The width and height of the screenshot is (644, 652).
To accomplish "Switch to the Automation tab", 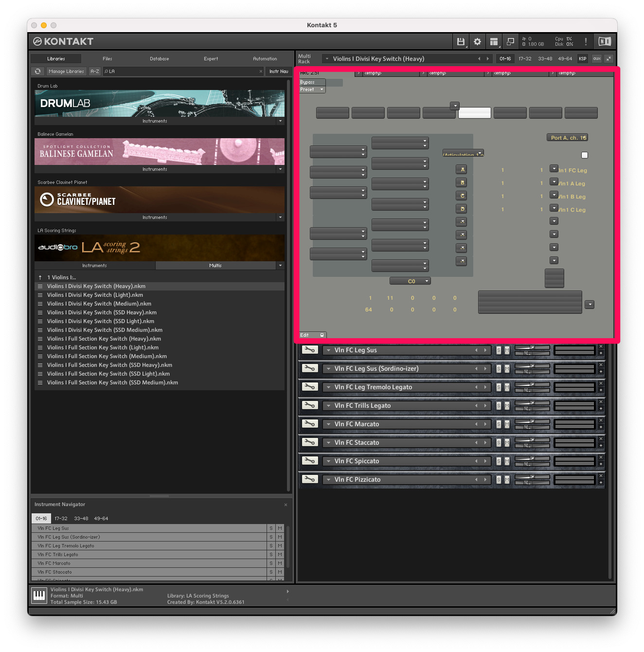I will [x=265, y=58].
